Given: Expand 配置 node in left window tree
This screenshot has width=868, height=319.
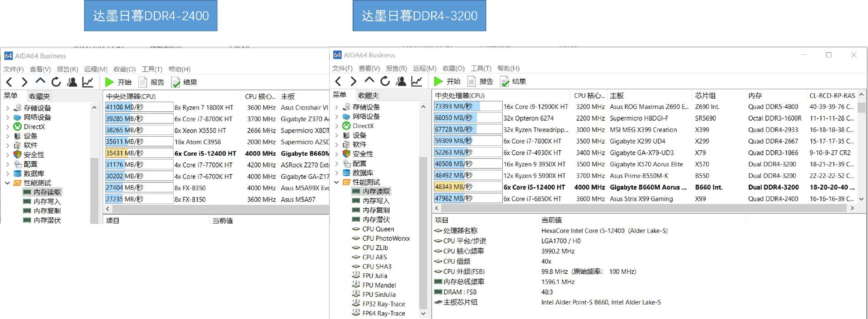Looking at the screenshot, I should (7, 164).
